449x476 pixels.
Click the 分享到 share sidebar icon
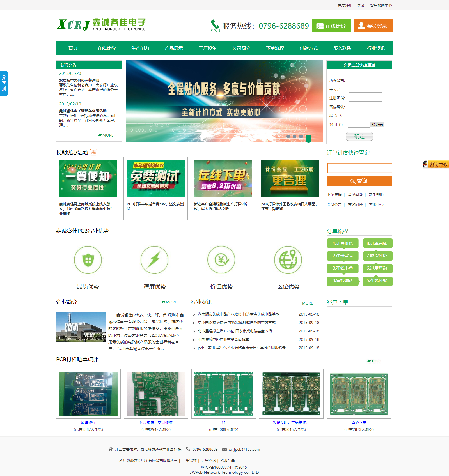coord(4,83)
